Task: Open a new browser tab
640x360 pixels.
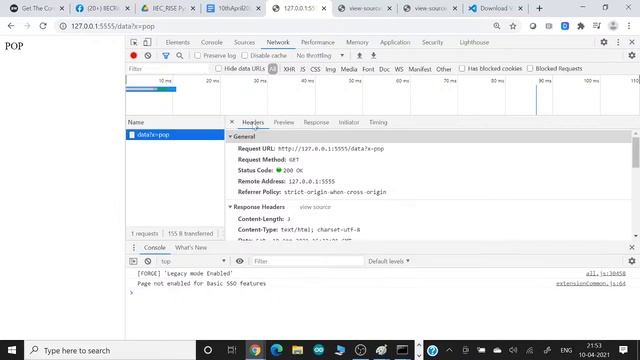Action: (x=539, y=8)
